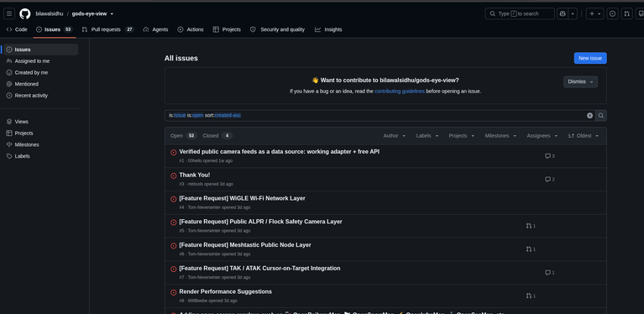644x314 pixels.
Task: Expand the Assignees filter dropdown
Action: (542, 135)
